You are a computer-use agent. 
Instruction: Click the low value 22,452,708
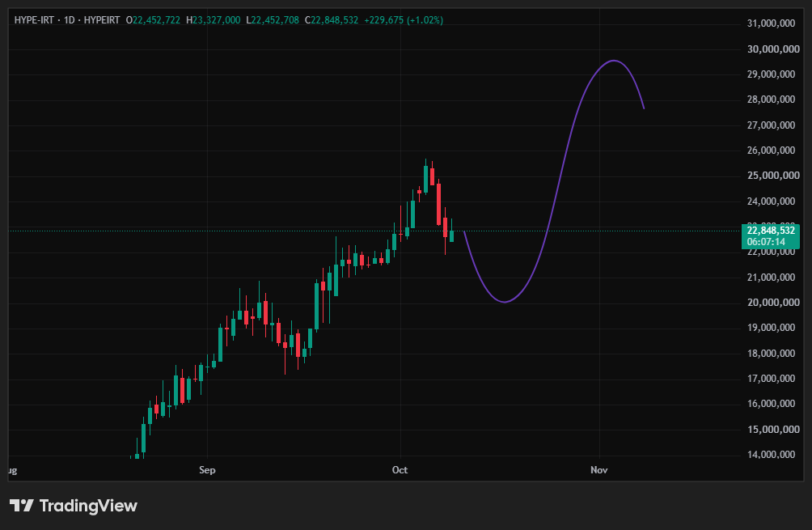pos(275,20)
